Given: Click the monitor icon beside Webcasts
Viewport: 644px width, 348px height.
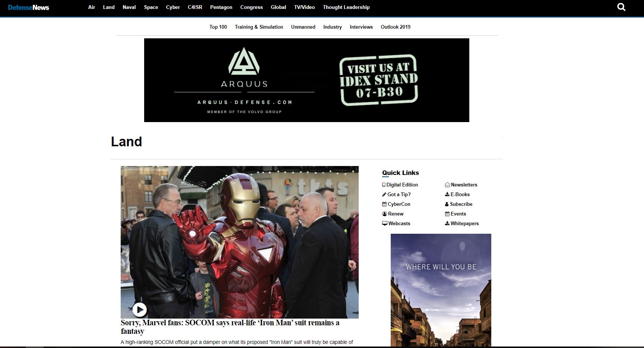Looking at the screenshot, I should [385, 223].
